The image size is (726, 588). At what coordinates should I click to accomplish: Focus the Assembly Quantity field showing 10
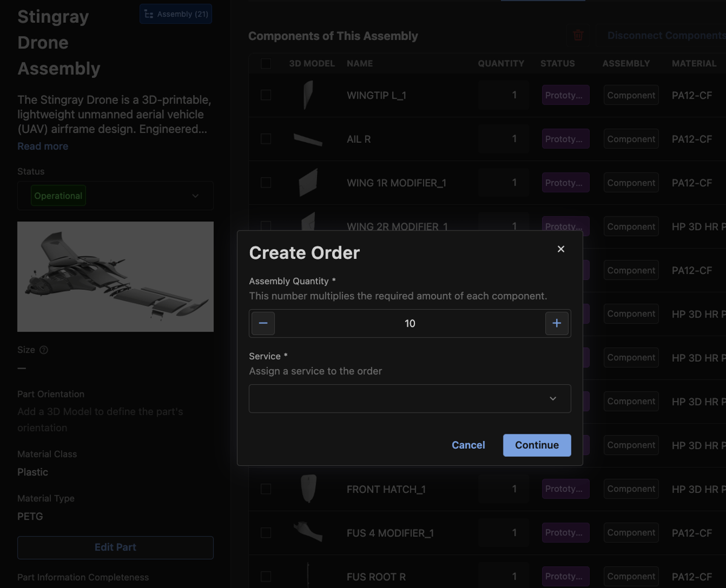click(410, 324)
